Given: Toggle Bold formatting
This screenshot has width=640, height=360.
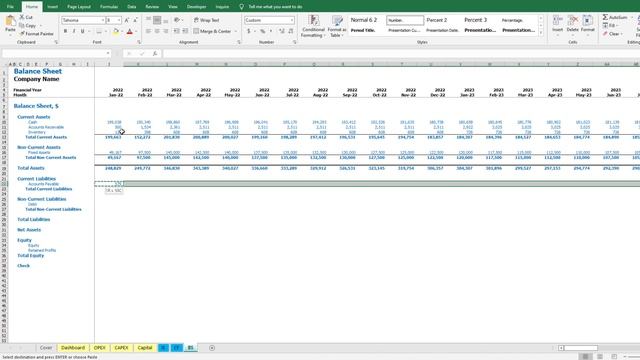Looking at the screenshot, I should (x=65, y=31).
